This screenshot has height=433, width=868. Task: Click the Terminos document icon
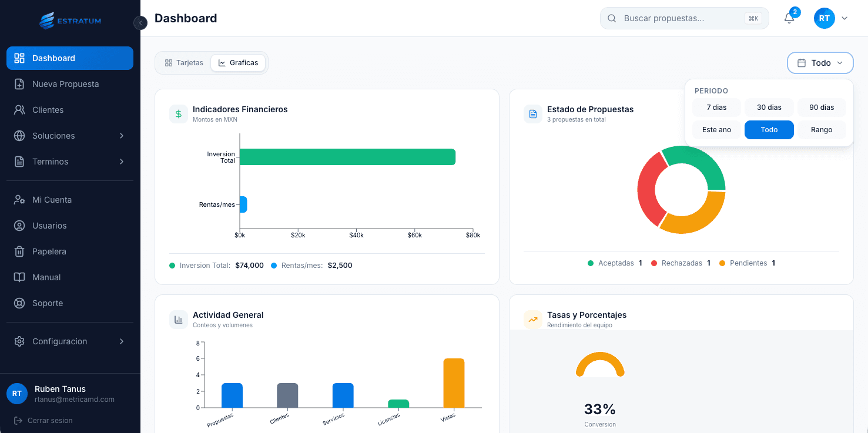click(19, 162)
